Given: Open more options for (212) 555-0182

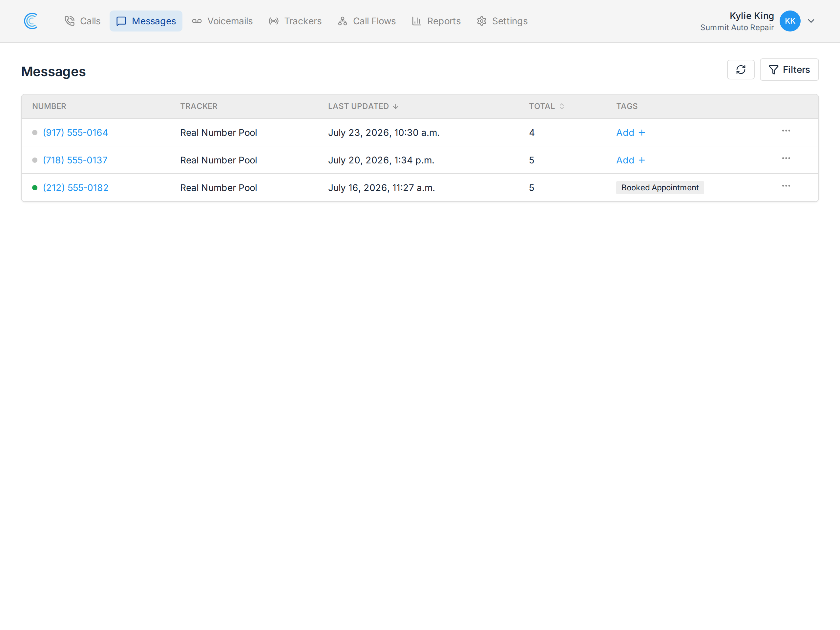Looking at the screenshot, I should pos(786,186).
